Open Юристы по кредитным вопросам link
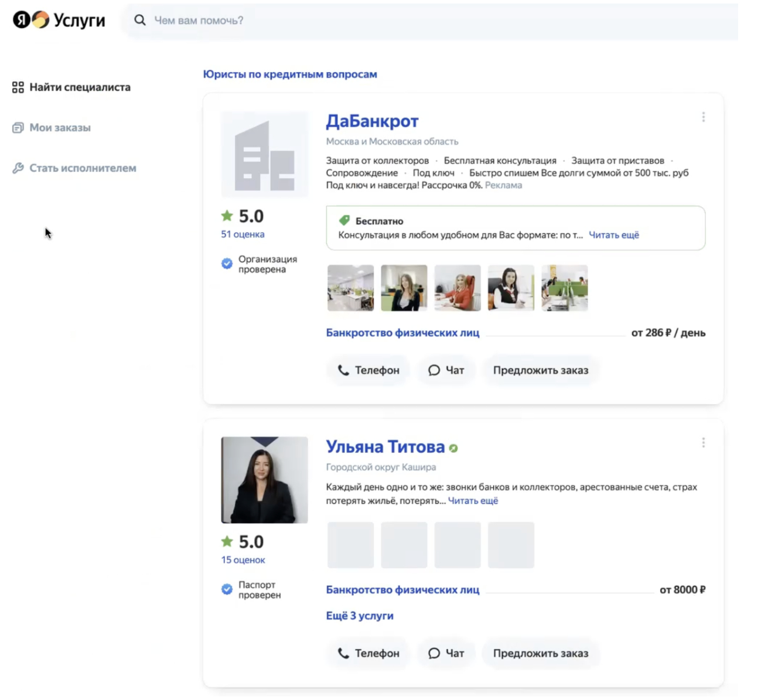The height and width of the screenshot is (700, 761). click(290, 74)
